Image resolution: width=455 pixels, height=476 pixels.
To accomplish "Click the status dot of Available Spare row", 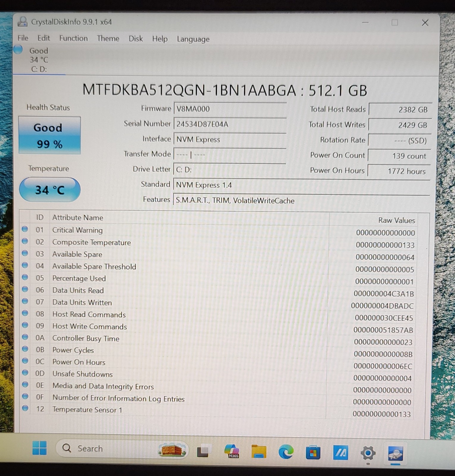I will coord(25,253).
